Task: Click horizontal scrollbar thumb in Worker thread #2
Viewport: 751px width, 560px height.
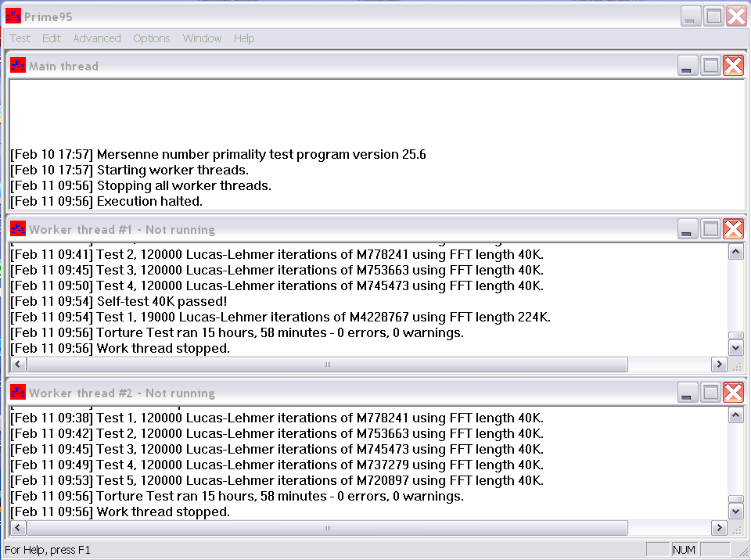Action: (327, 528)
